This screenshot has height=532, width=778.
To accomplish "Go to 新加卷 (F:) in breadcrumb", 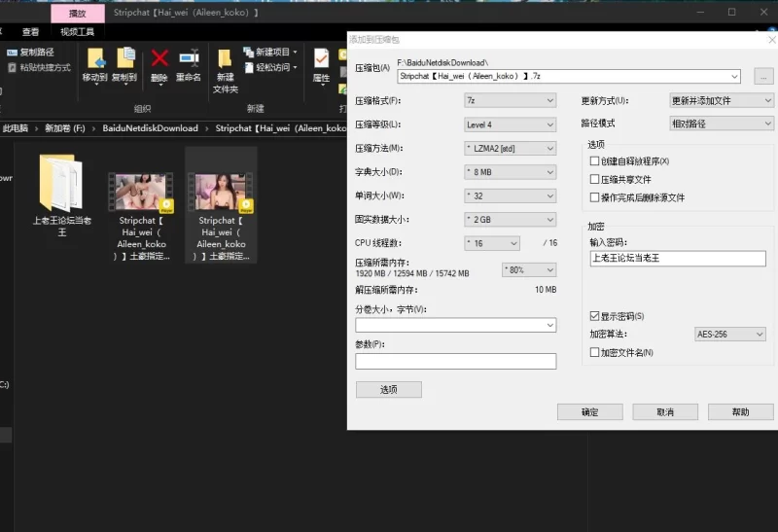I will tap(65, 128).
